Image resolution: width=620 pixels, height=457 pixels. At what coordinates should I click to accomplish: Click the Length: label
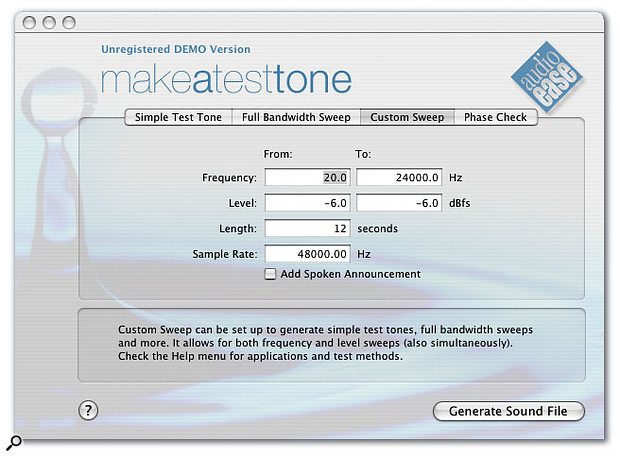(238, 228)
